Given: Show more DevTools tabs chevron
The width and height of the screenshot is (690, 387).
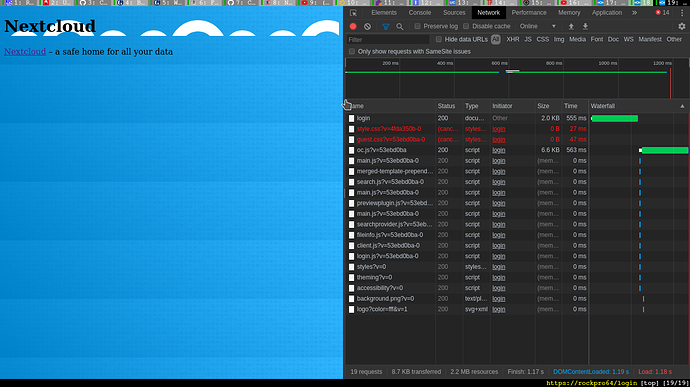Looking at the screenshot, I should click(x=634, y=13).
